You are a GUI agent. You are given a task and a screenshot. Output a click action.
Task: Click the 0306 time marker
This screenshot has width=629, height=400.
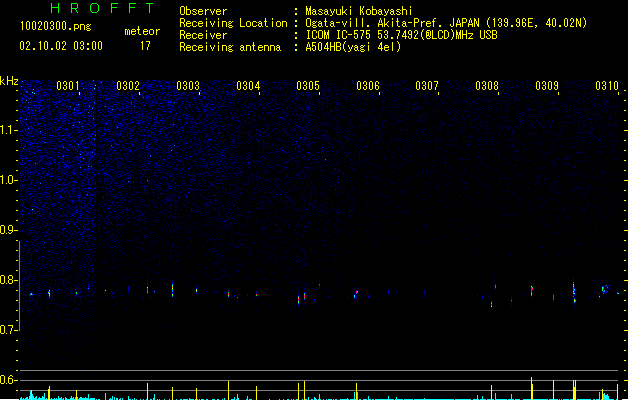coord(368,85)
